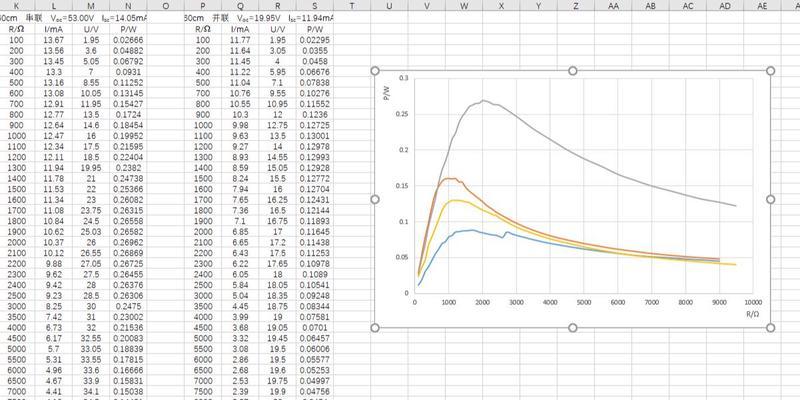Image resolution: width=800 pixels, height=400 pixels.
Task: Click chart's top-center sizing handle
Action: coord(572,70)
